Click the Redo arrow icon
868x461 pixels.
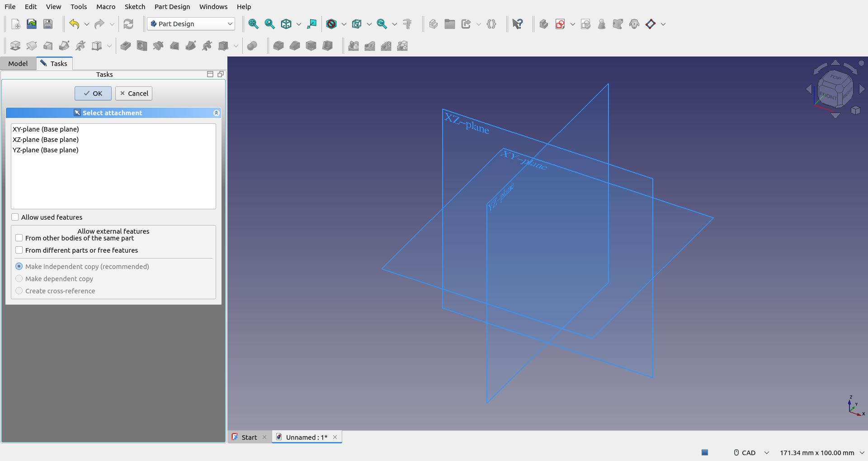tap(99, 24)
